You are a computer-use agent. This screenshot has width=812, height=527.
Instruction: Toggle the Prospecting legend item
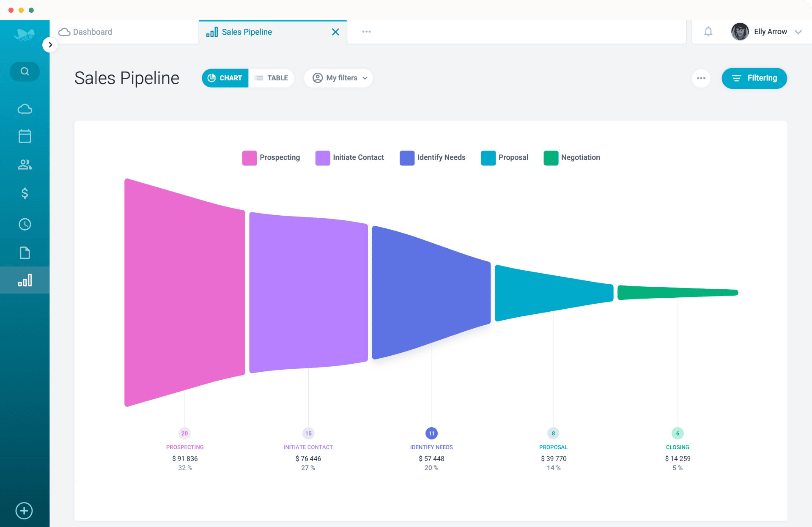tap(271, 157)
